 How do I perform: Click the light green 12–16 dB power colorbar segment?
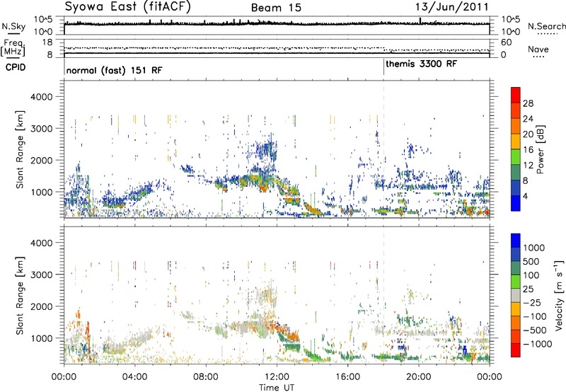click(x=516, y=157)
